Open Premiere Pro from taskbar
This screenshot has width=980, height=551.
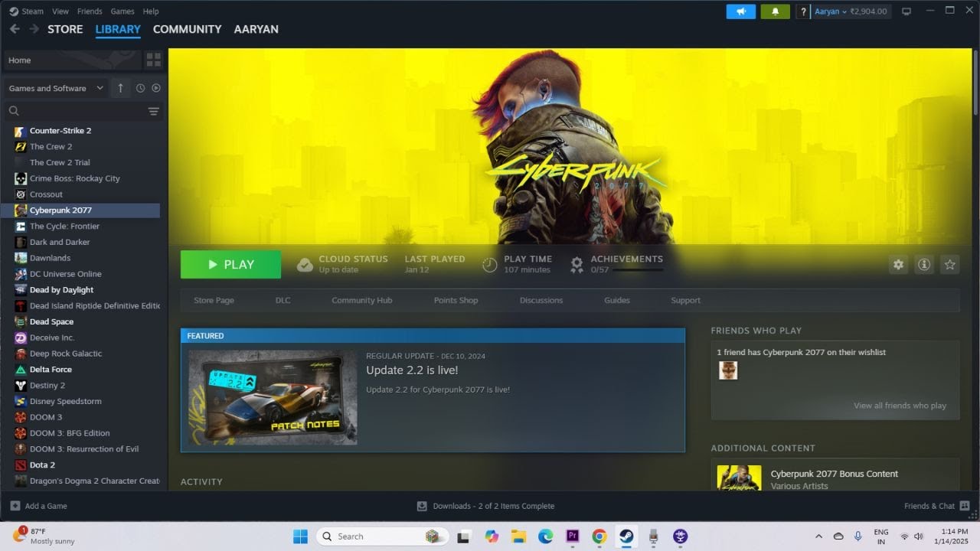tap(572, 536)
